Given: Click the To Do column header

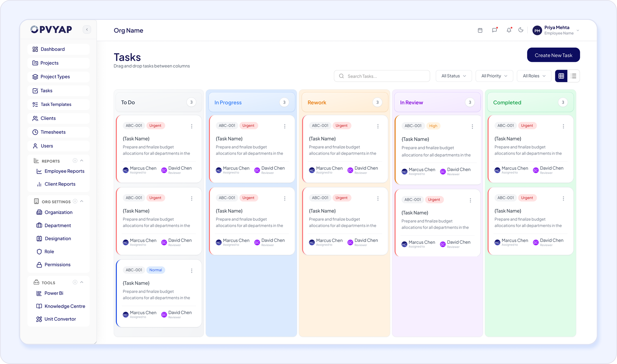Looking at the screenshot, I should 159,102.
